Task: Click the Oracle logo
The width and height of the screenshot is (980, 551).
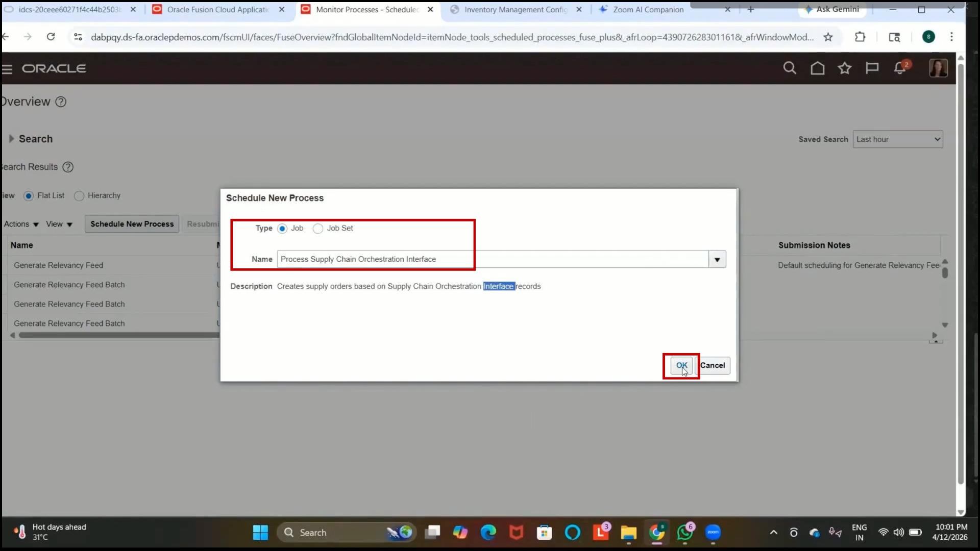Action: (54, 68)
